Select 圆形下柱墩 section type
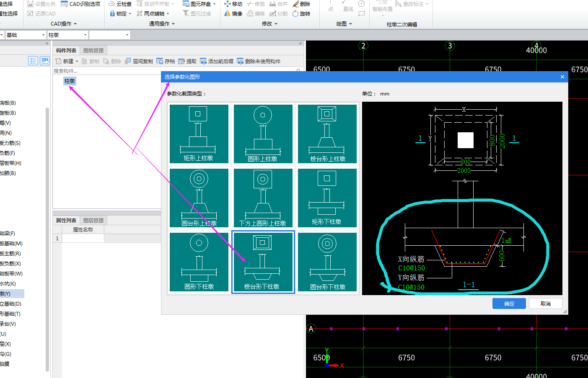Image resolution: width=588 pixels, height=378 pixels. coord(199,262)
